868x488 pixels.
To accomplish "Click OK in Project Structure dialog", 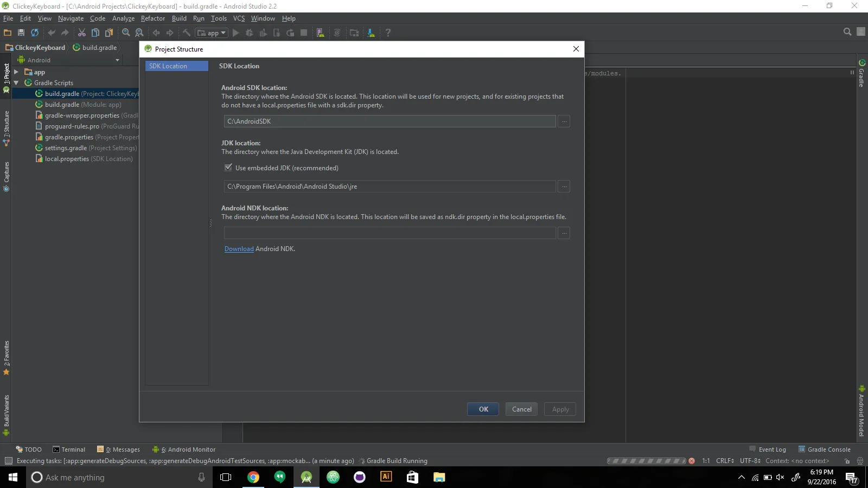I will (483, 409).
